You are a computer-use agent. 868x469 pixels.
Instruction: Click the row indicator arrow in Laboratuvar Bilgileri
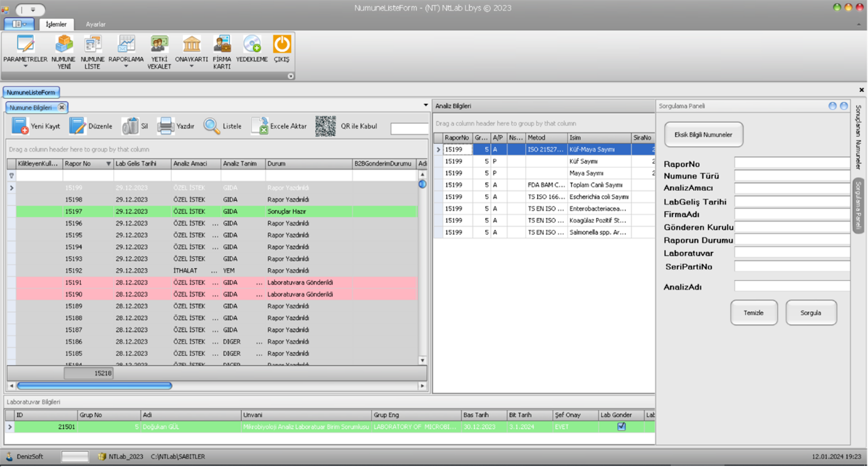[9, 427]
